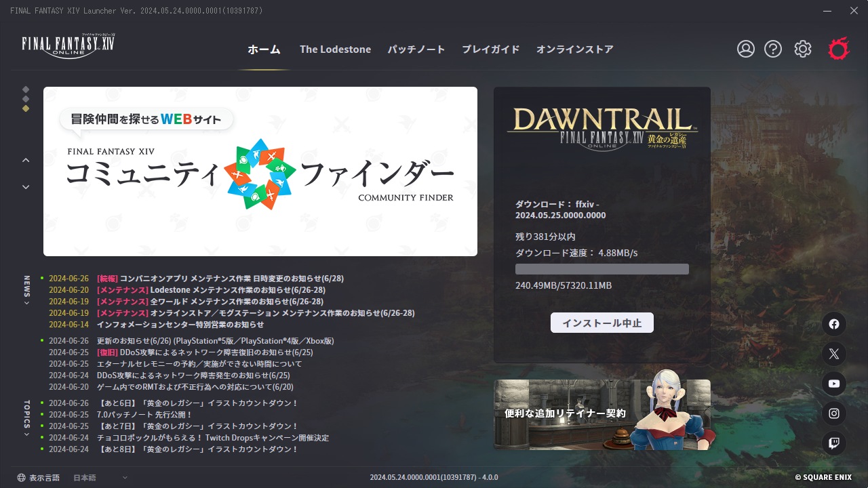868x488 pixels.
Task: Open the パッチノート tab
Action: 416,49
